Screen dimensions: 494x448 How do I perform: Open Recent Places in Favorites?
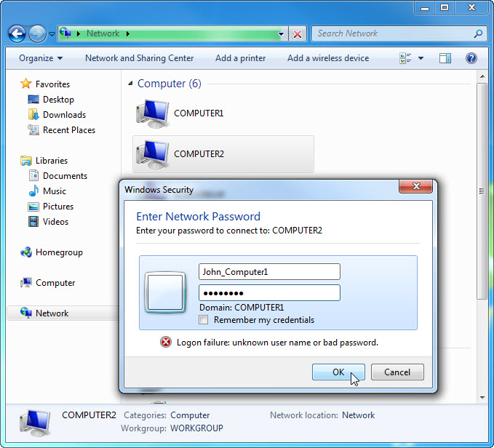pos(69,130)
